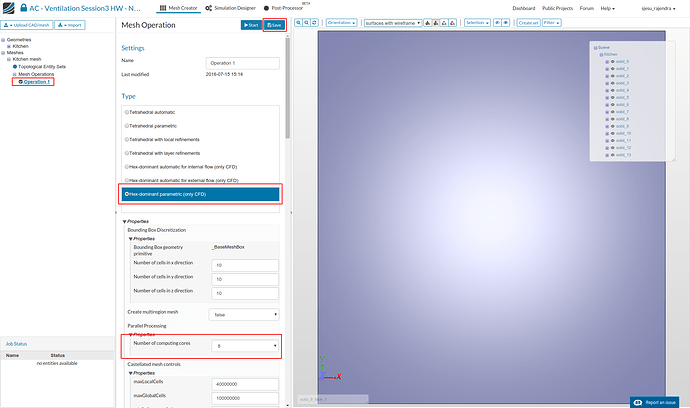The width and height of the screenshot is (690, 408).
Task: Click the zoom out magnifier icon
Action: (x=307, y=22)
